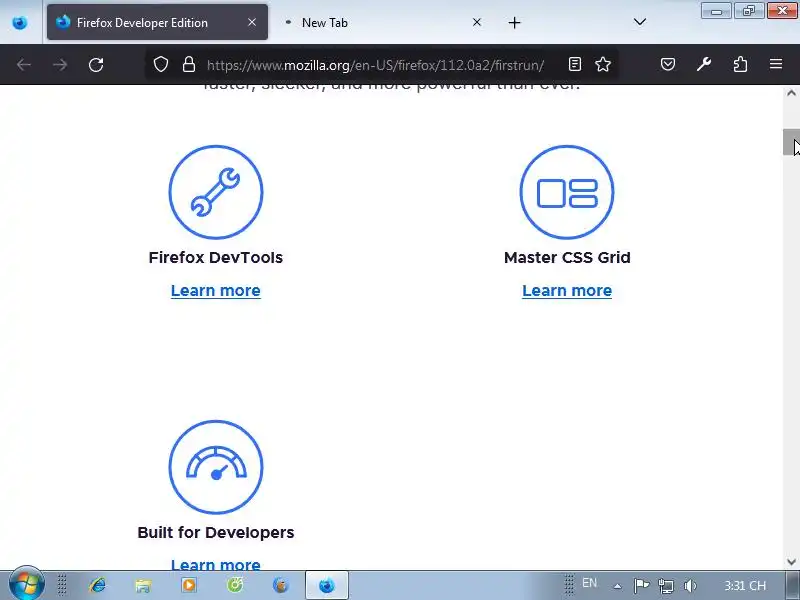
Task: Show hidden system tray icons
Action: [x=617, y=586]
